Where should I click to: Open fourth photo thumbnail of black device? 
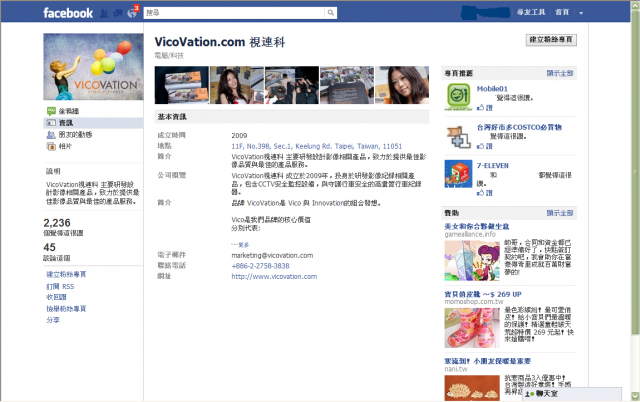(x=347, y=85)
